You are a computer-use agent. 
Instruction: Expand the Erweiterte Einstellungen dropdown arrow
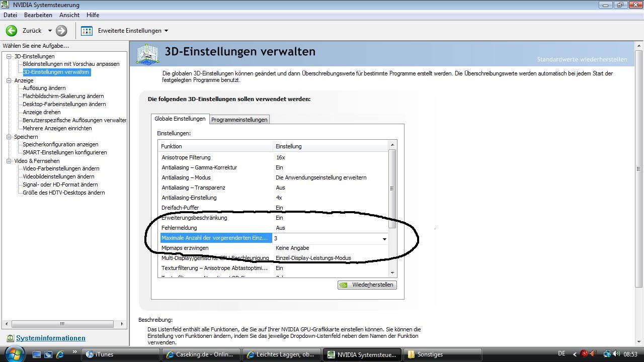[x=167, y=31]
